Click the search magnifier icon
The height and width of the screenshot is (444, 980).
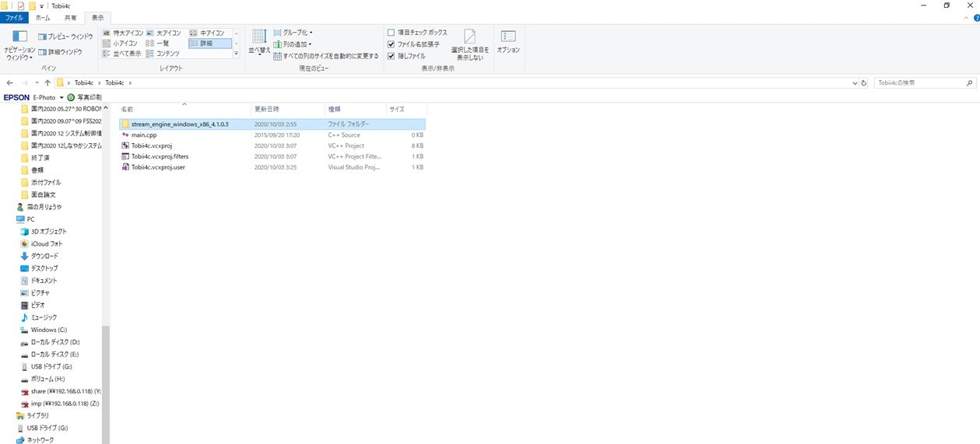pyautogui.click(x=969, y=82)
